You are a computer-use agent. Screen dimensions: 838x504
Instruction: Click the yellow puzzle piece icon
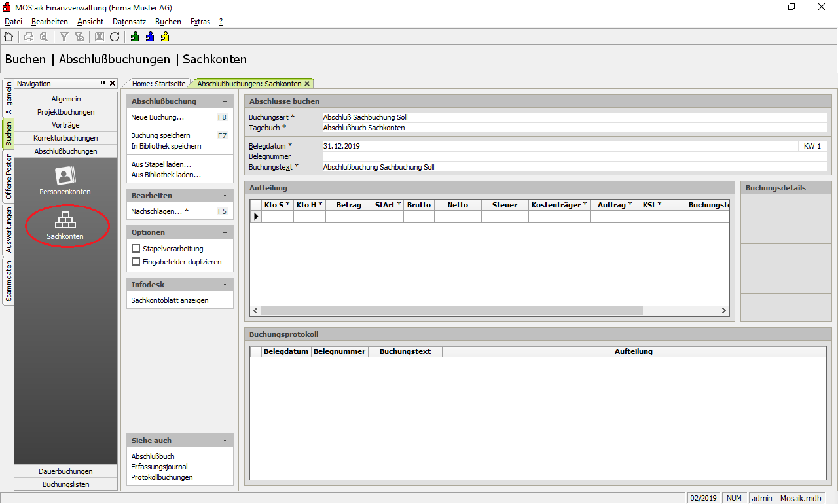coord(165,37)
